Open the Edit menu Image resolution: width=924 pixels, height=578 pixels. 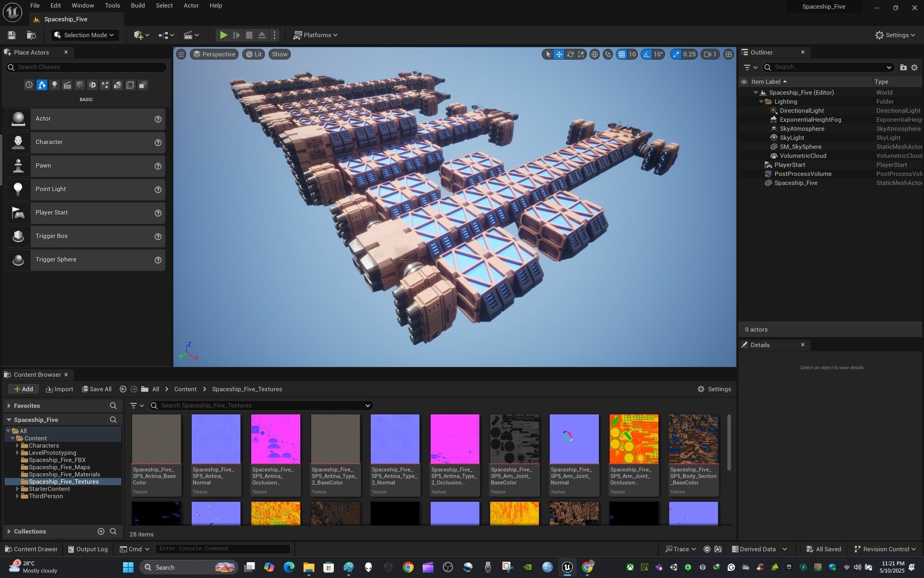coord(55,6)
